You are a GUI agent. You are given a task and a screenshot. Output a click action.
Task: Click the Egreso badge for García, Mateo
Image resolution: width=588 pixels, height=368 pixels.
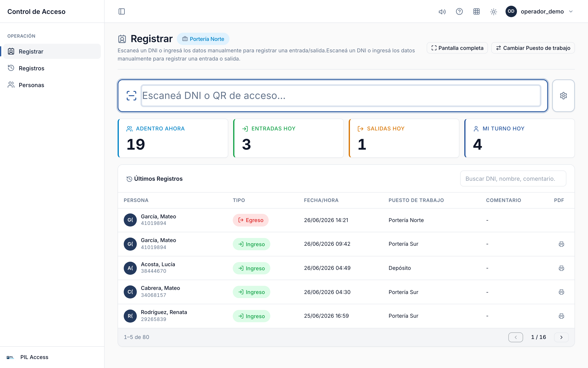click(251, 220)
